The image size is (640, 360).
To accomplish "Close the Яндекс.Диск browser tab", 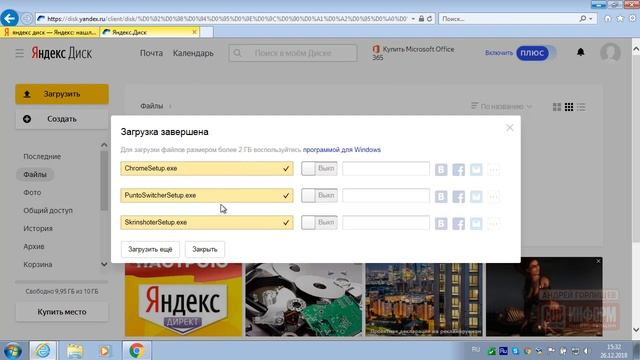I will click(194, 32).
